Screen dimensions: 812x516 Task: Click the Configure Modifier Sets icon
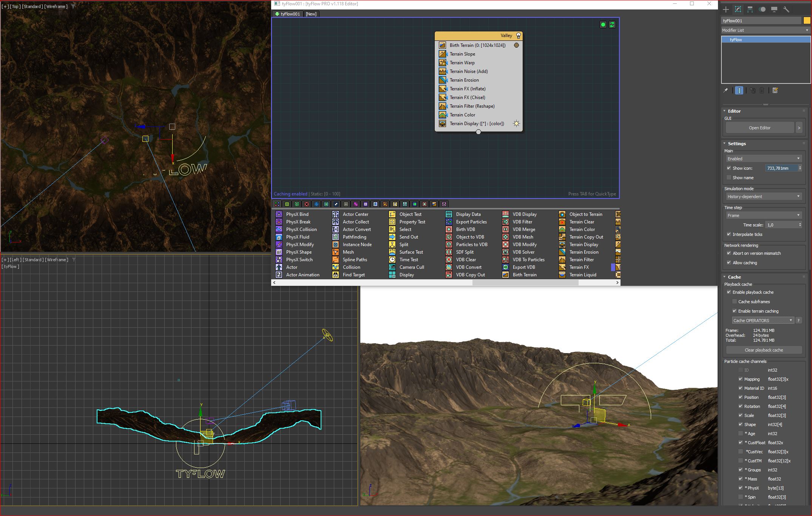(x=775, y=91)
